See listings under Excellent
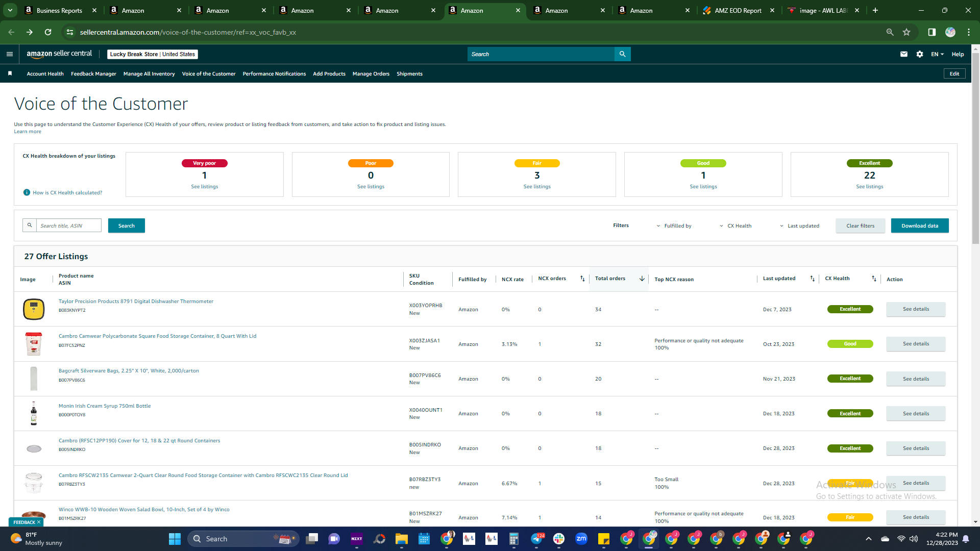 (x=870, y=187)
